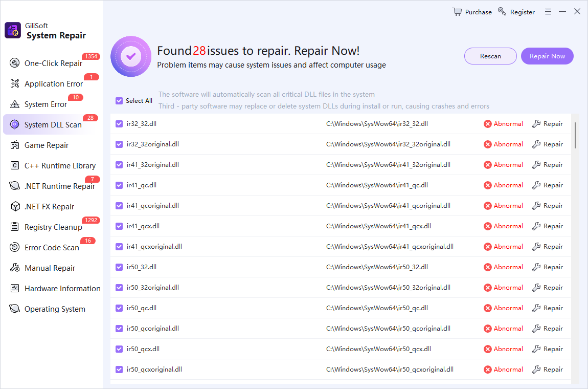Click the Hardware Information monitor icon
Screen dimensions: 588x389
[15, 288]
